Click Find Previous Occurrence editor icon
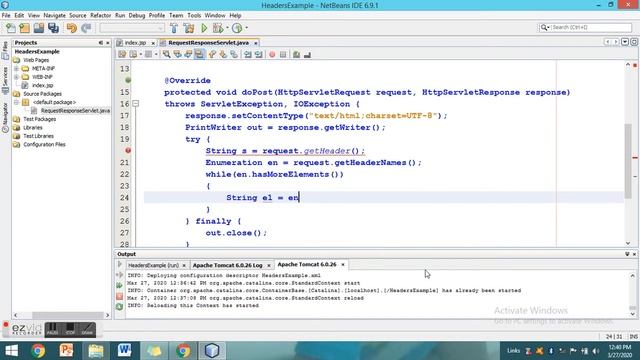 coord(177,54)
